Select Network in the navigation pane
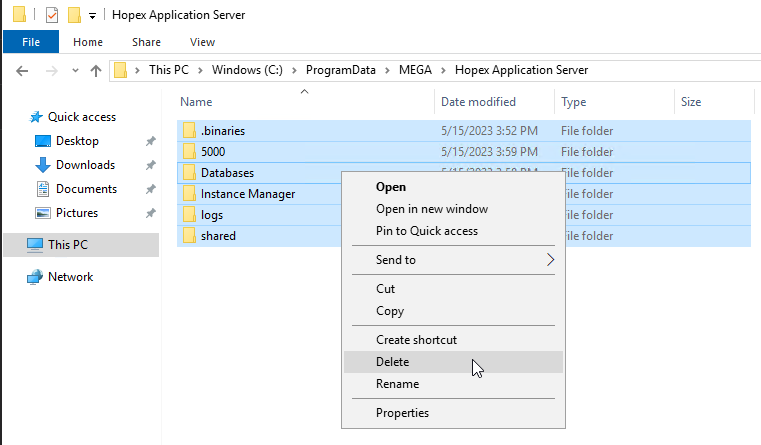Screen dimensions: 761x445 point(70,277)
